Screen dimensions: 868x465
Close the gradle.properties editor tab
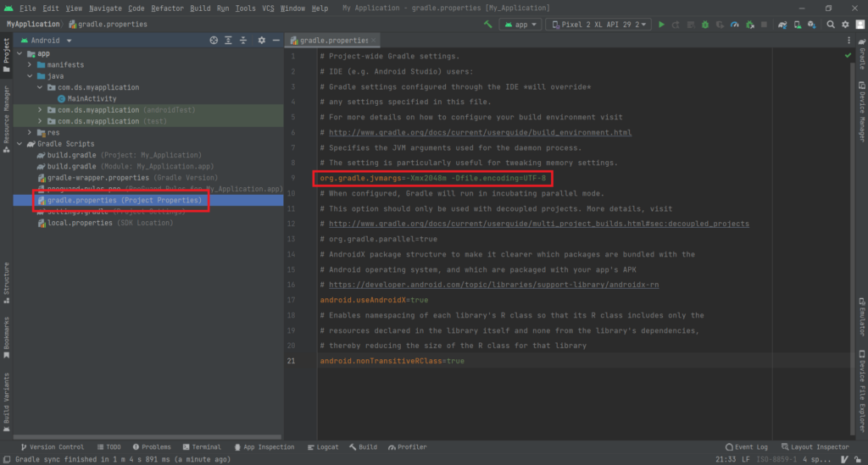coord(374,41)
